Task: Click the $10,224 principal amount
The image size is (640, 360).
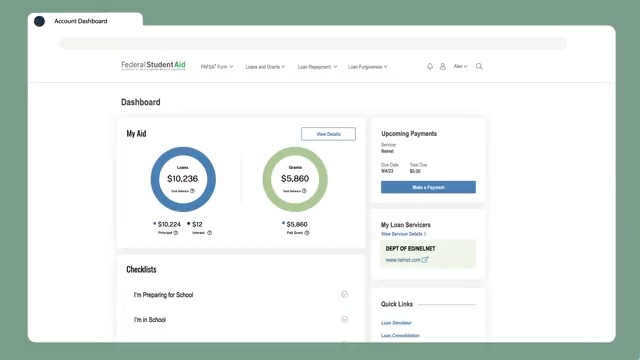Action: [169, 224]
